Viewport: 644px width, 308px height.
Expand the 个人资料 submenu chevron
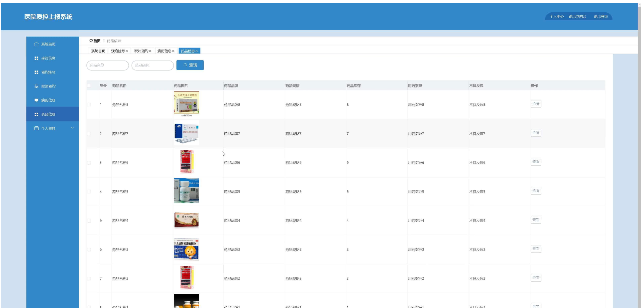72,128
